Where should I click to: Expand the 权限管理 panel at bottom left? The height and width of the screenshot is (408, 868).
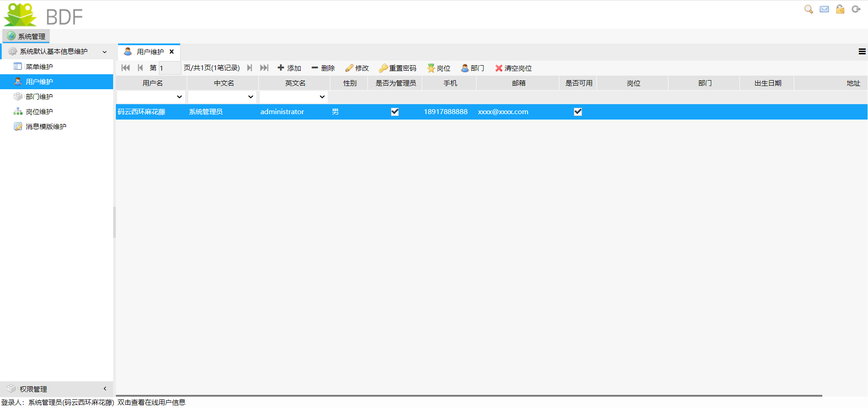click(54, 389)
